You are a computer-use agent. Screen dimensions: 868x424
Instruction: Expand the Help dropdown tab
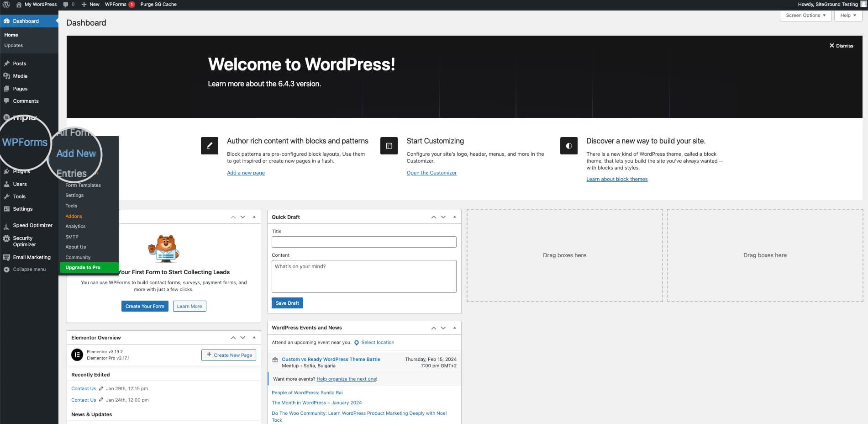coord(848,15)
